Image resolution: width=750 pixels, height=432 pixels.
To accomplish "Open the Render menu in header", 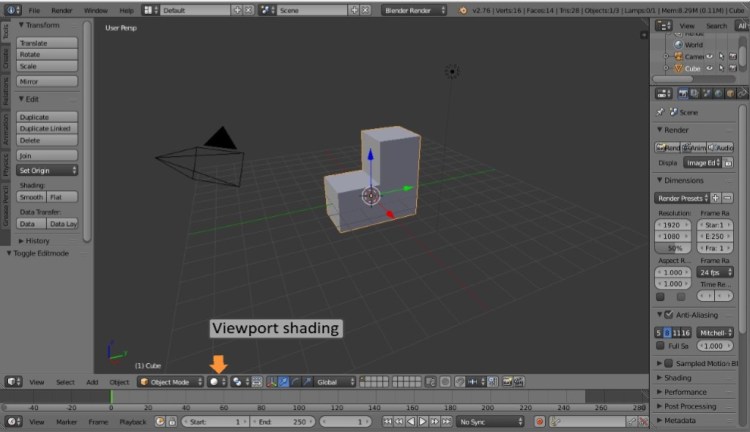I will pyautogui.click(x=62, y=10).
